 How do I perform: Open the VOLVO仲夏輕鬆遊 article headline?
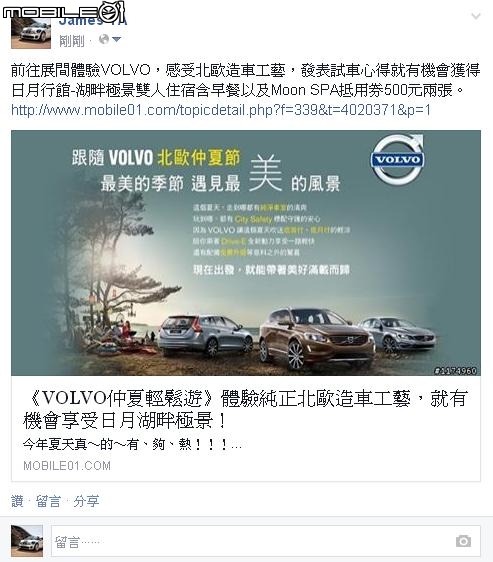click(x=246, y=409)
